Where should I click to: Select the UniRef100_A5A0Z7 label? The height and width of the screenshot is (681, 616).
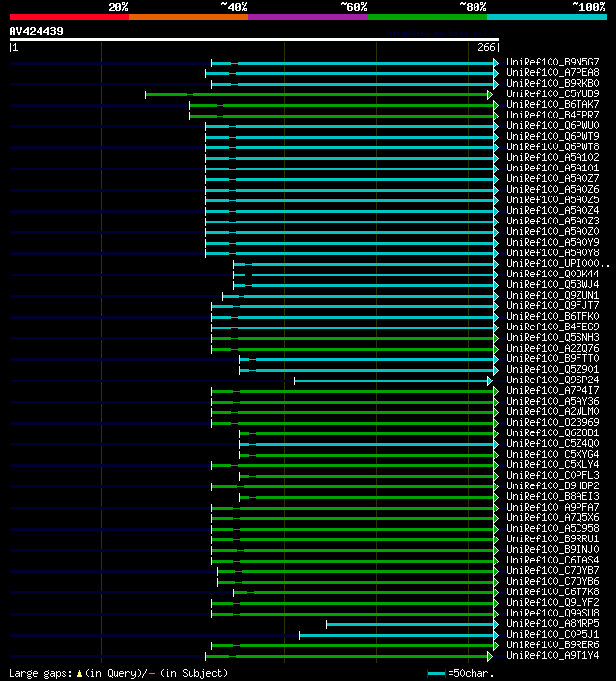552,178
